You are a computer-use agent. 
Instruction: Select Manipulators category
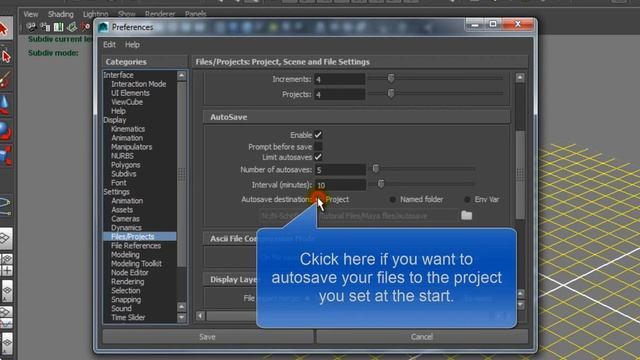point(131,147)
